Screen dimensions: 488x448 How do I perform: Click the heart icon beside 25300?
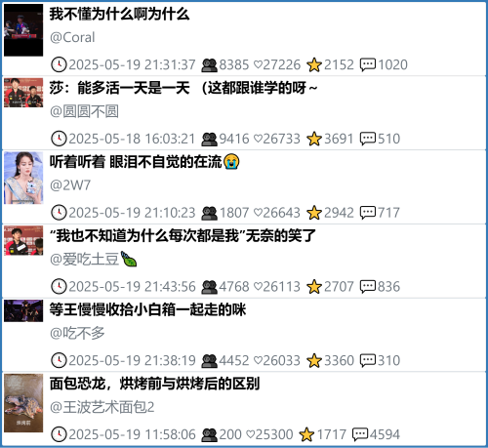tap(251, 434)
